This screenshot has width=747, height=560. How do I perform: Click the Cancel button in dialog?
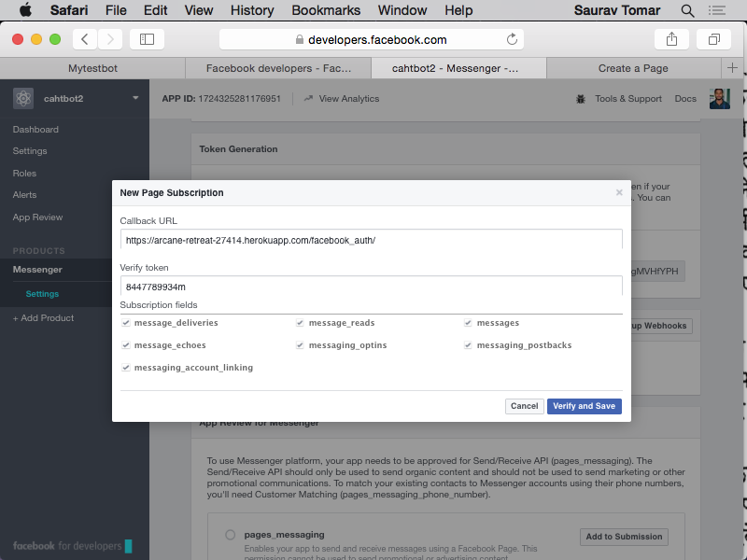(x=524, y=406)
